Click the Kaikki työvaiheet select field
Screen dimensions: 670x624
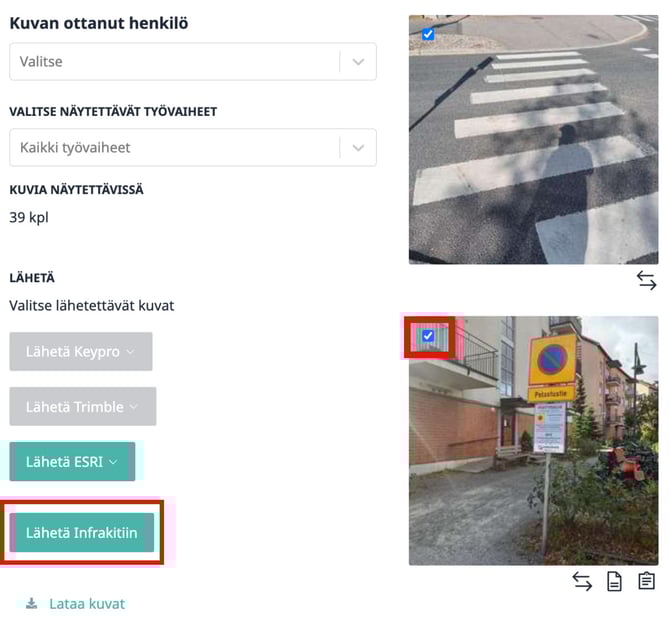(x=193, y=147)
